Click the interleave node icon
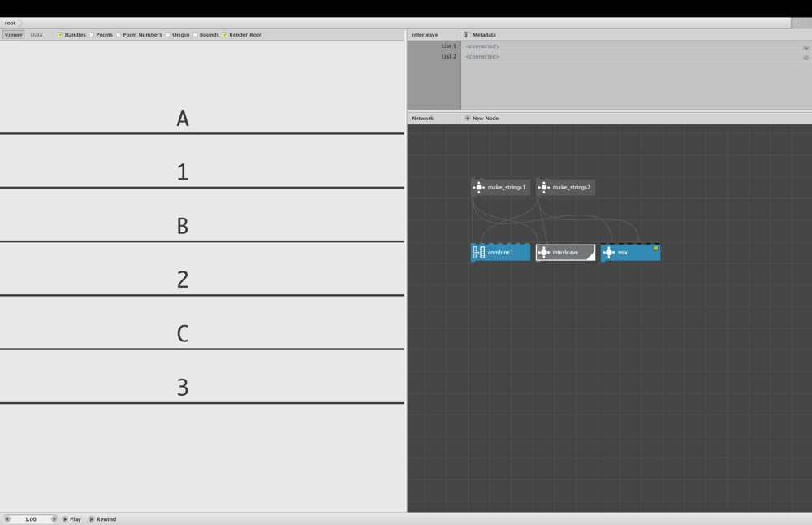The height and width of the screenshot is (525, 812). tap(544, 253)
